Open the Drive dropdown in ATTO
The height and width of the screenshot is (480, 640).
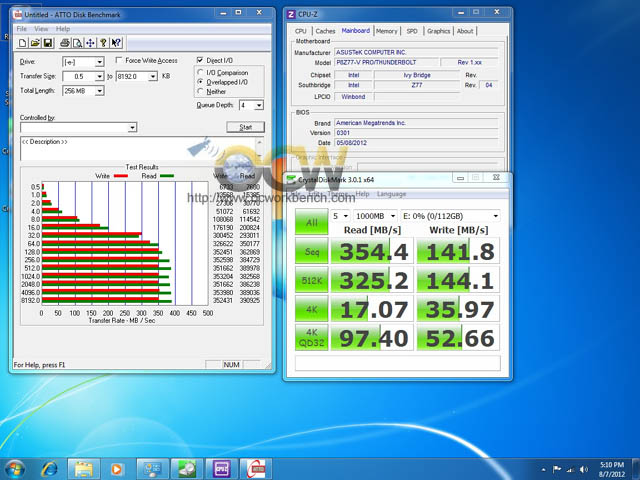(99, 62)
